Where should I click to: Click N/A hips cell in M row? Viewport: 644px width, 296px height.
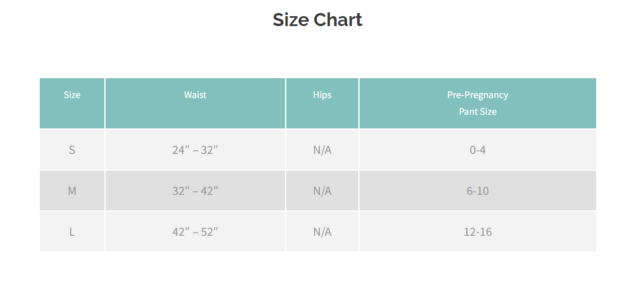point(322,191)
